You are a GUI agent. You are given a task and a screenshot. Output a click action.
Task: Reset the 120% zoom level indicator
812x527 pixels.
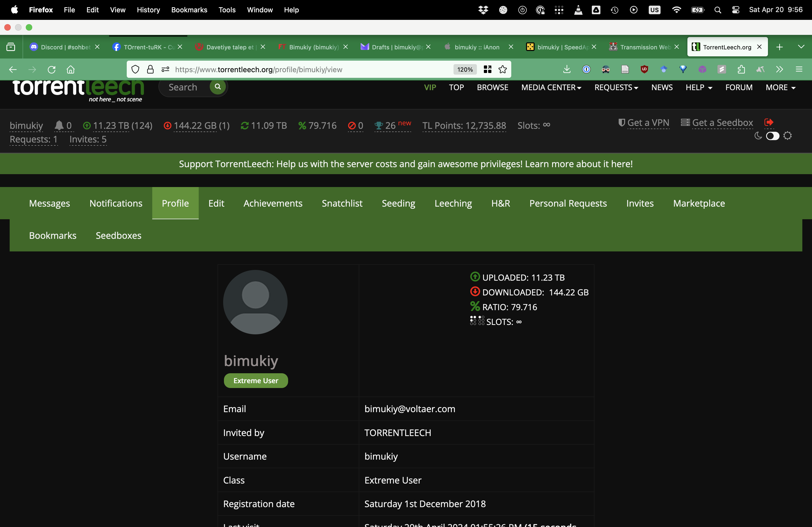click(465, 69)
